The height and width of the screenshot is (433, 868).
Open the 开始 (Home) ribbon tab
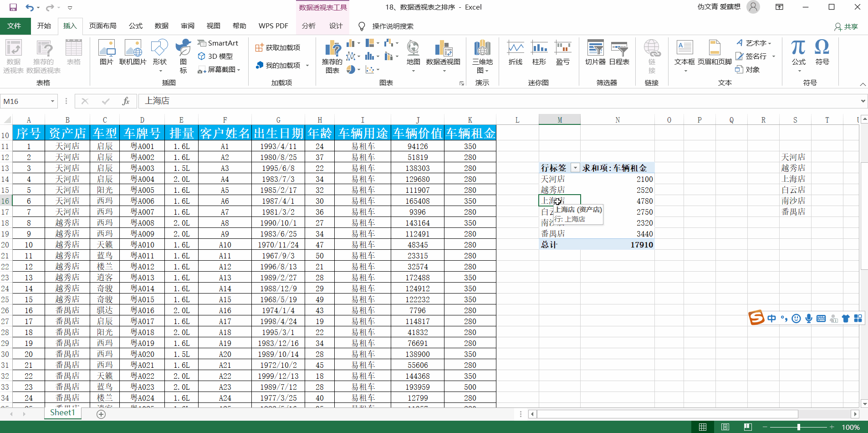[44, 26]
